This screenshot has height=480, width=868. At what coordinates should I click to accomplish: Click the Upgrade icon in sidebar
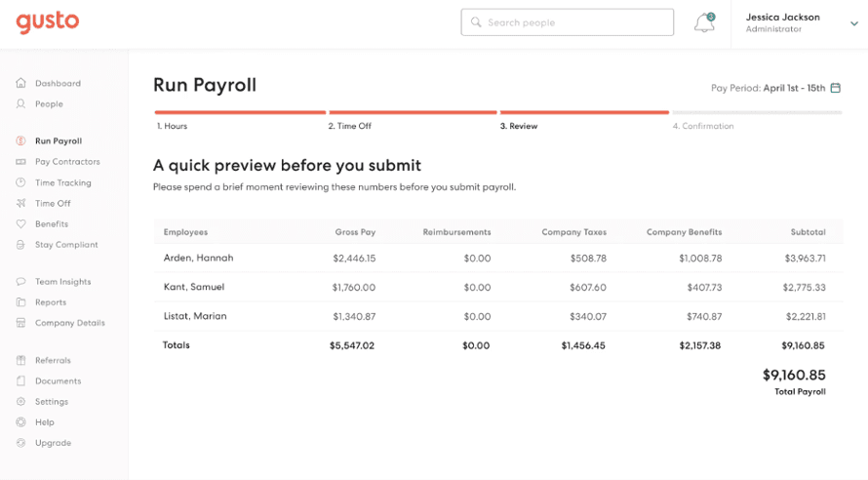pyautogui.click(x=21, y=443)
